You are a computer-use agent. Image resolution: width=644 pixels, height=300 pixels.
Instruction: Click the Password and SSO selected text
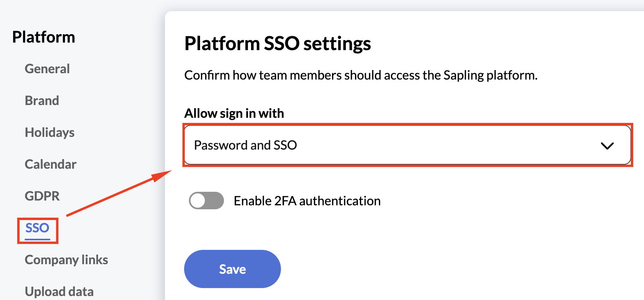(245, 145)
